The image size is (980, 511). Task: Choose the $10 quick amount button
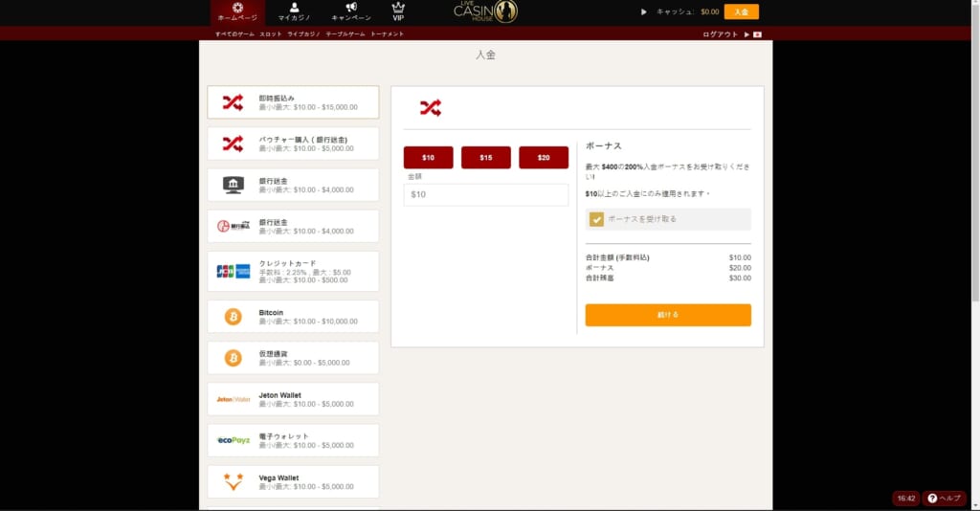click(x=428, y=158)
